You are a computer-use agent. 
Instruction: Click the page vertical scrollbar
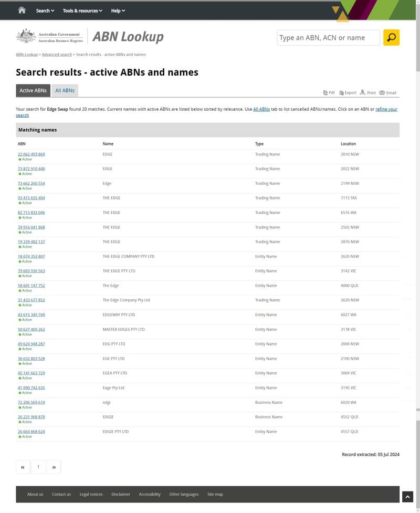[x=418, y=256]
